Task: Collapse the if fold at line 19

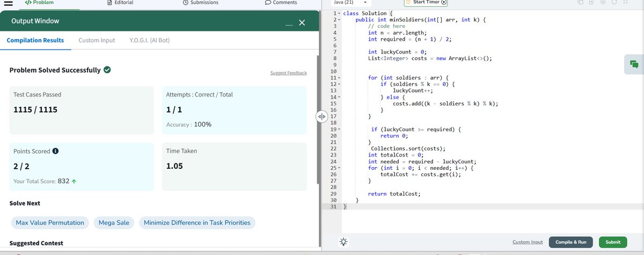Action: point(339,130)
